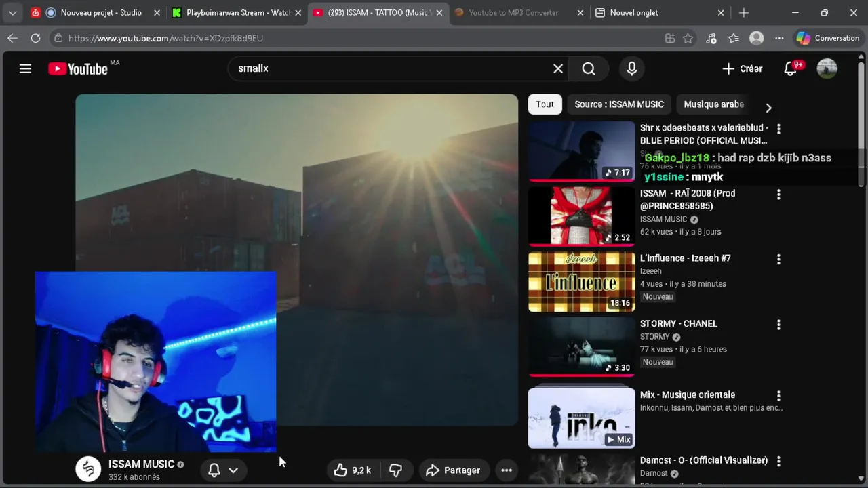Screen dimensions: 868x488
Task: Open options for Mix - Musique orientale
Action: [778, 396]
